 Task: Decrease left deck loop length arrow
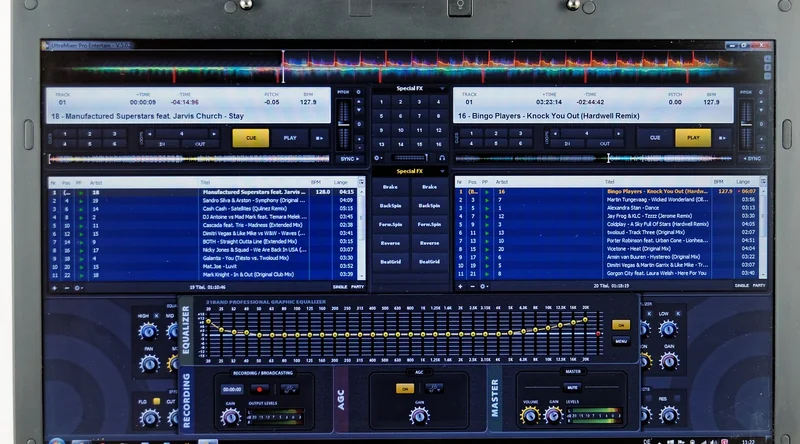point(149,134)
